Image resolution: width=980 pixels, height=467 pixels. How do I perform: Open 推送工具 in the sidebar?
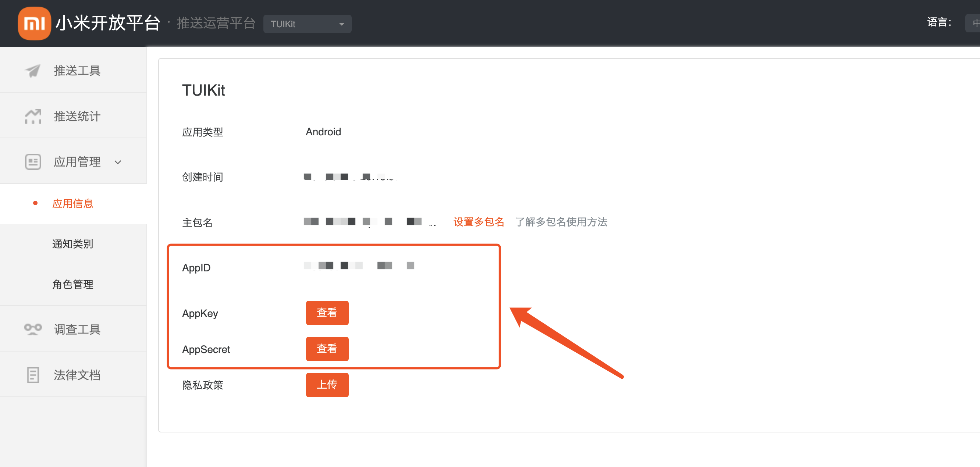pos(74,70)
